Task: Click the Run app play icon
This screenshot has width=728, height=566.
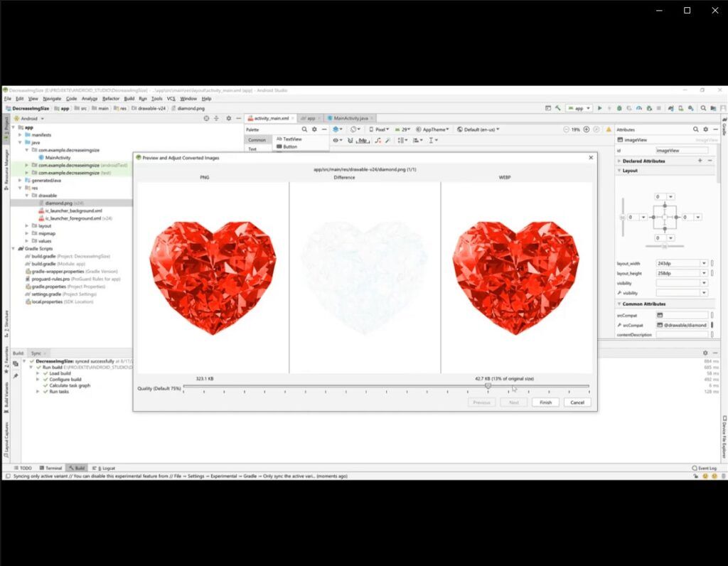Action: click(x=599, y=108)
